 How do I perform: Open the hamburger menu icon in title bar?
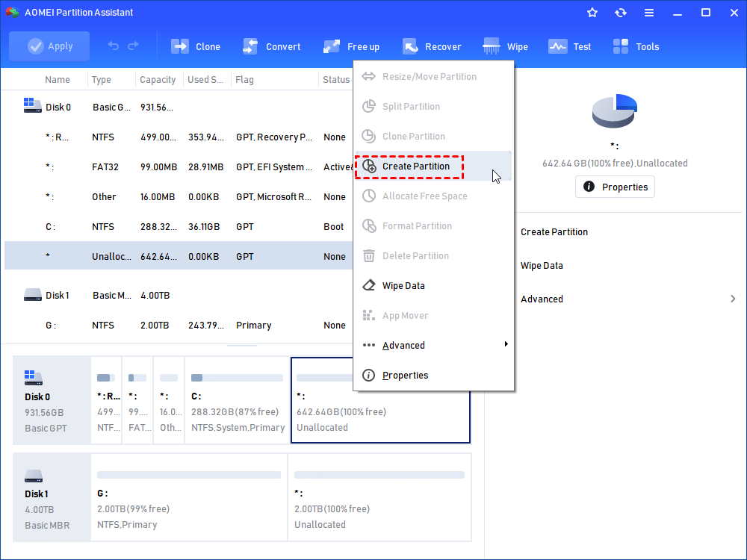[x=649, y=13]
